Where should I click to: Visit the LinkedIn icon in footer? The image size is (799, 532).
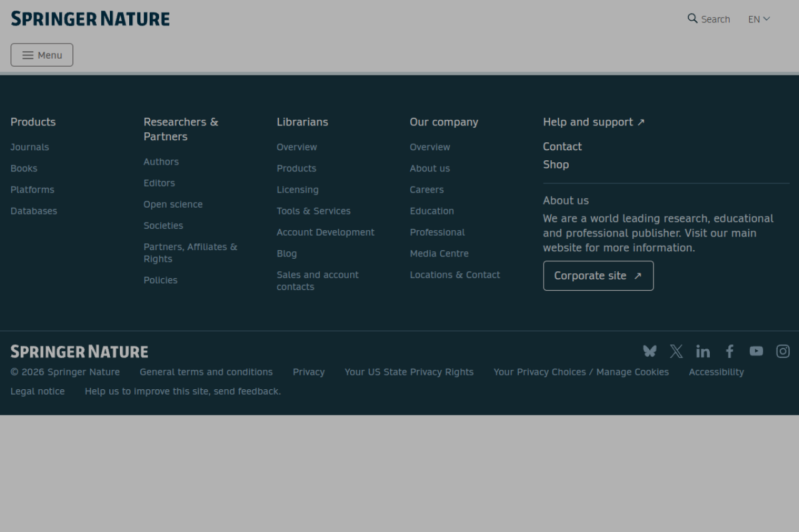703,351
